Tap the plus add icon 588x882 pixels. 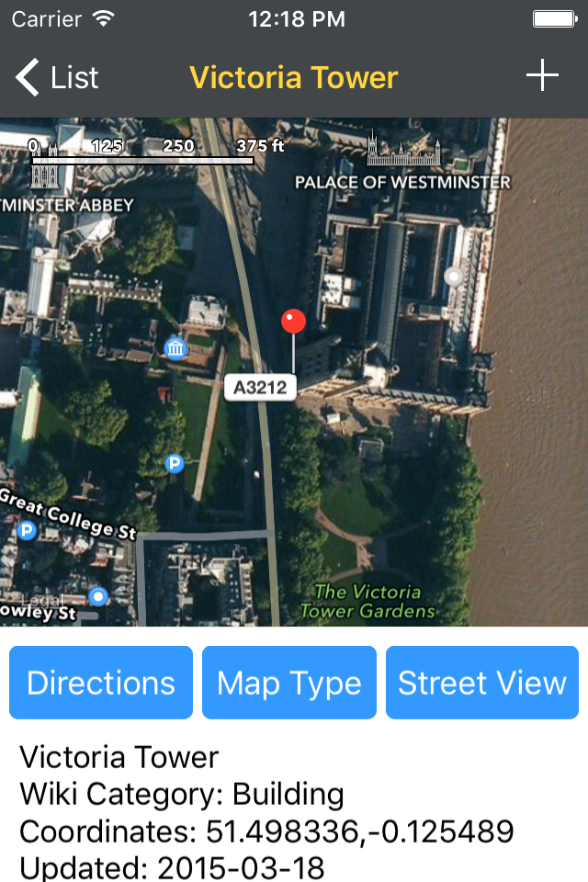point(542,75)
